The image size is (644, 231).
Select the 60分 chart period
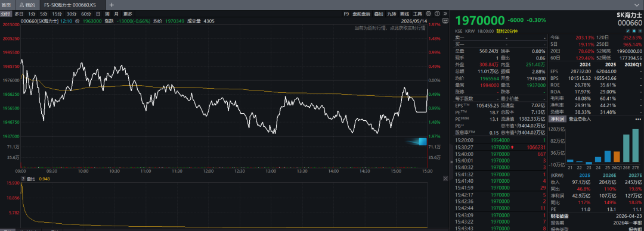pyautogui.click(x=86, y=14)
